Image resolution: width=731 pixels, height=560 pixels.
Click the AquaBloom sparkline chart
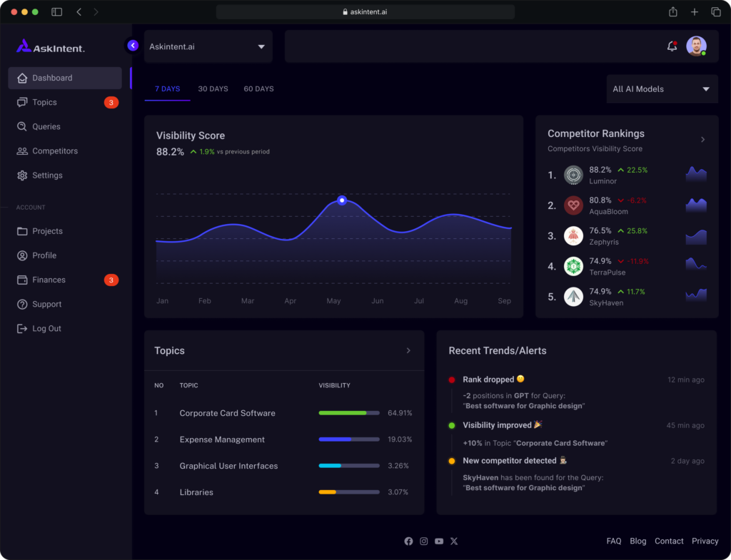pyautogui.click(x=696, y=205)
